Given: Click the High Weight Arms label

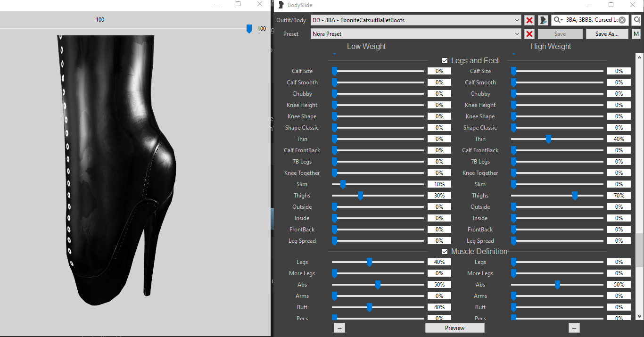Looking at the screenshot, I should point(480,296).
